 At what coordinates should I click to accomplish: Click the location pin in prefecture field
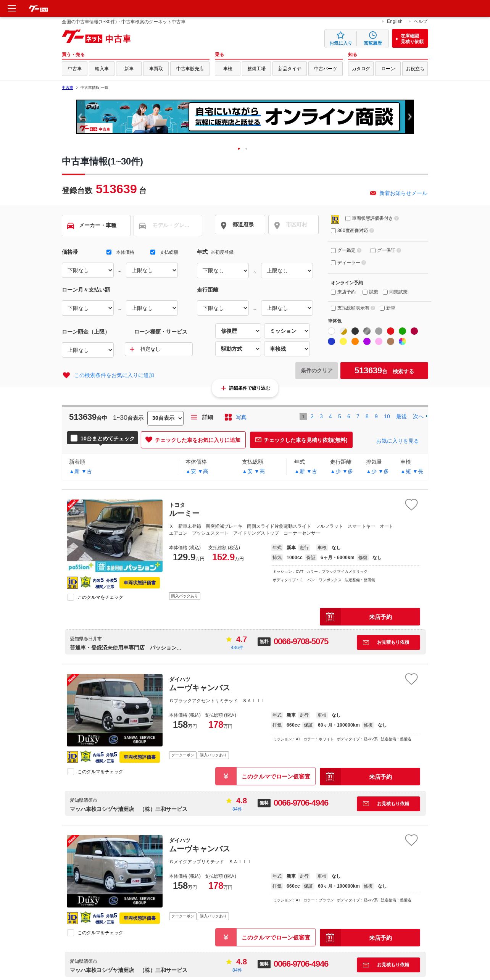coord(224,225)
